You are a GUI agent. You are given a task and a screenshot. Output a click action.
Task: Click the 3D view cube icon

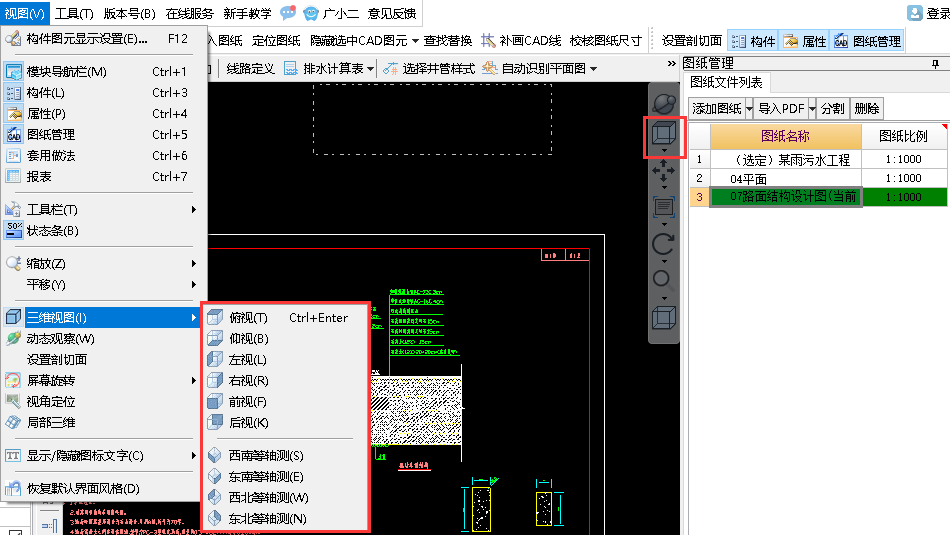tap(664, 133)
